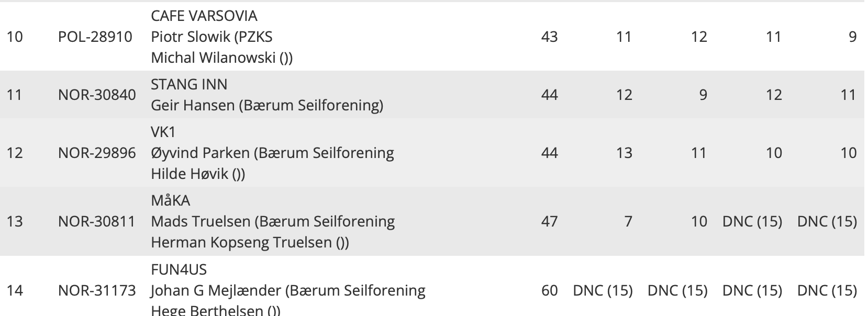Click sail number POL-28910

tap(95, 37)
